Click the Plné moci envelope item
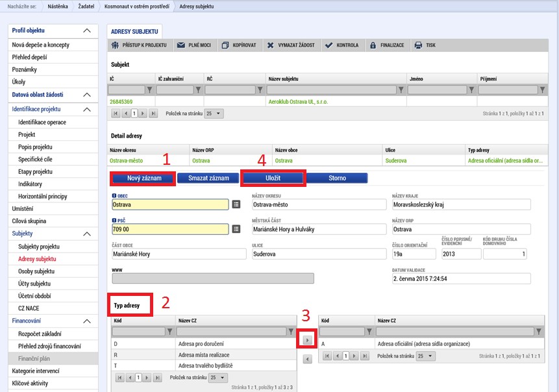 point(194,45)
